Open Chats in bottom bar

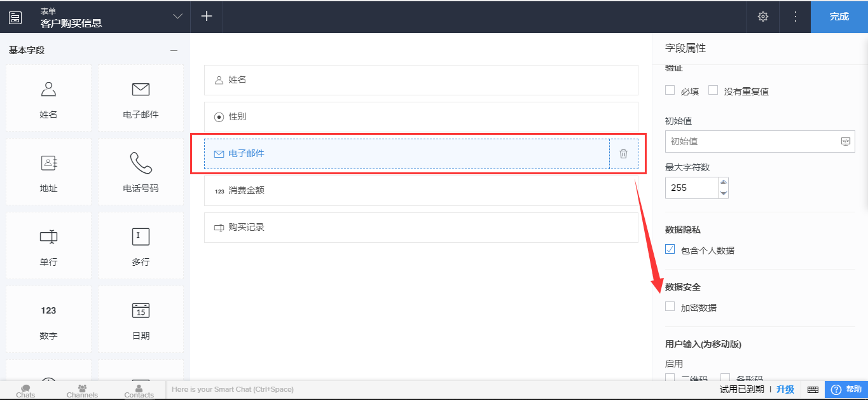[25, 390]
